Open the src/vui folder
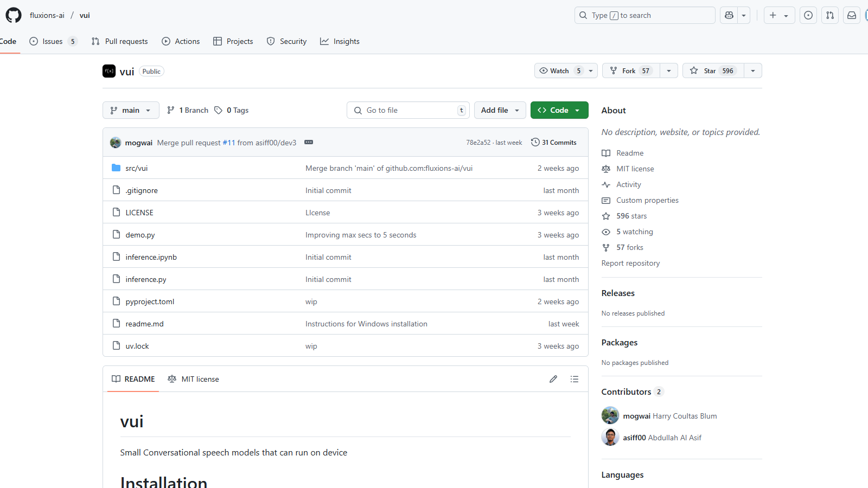Image resolution: width=868 pixels, height=488 pixels. click(136, 168)
